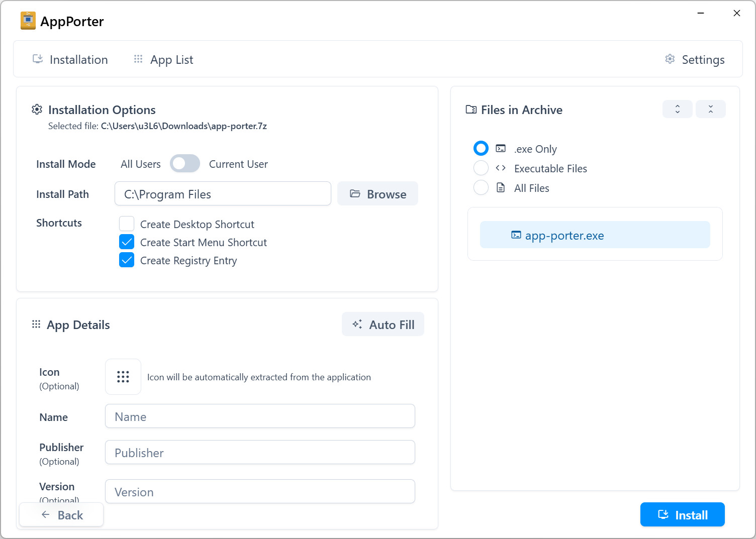Screen dimensions: 756x539
Task: Select the All Files radio option
Action: 481,187
